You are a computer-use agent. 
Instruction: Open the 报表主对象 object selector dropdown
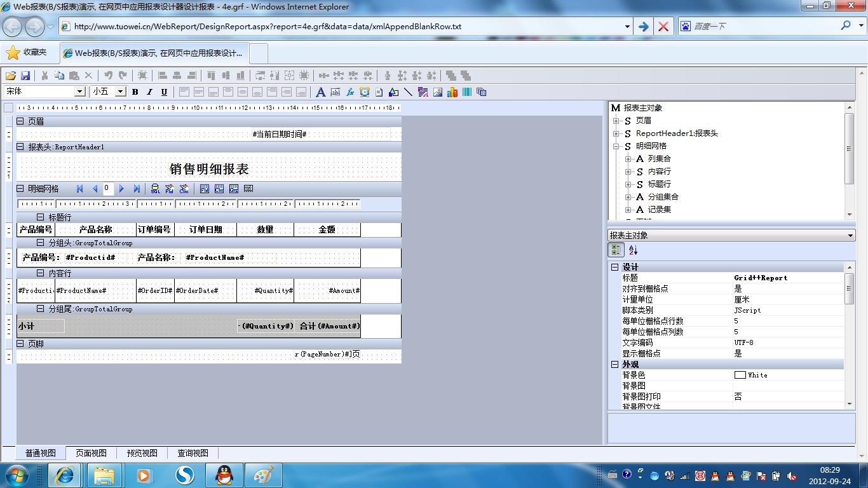point(851,236)
